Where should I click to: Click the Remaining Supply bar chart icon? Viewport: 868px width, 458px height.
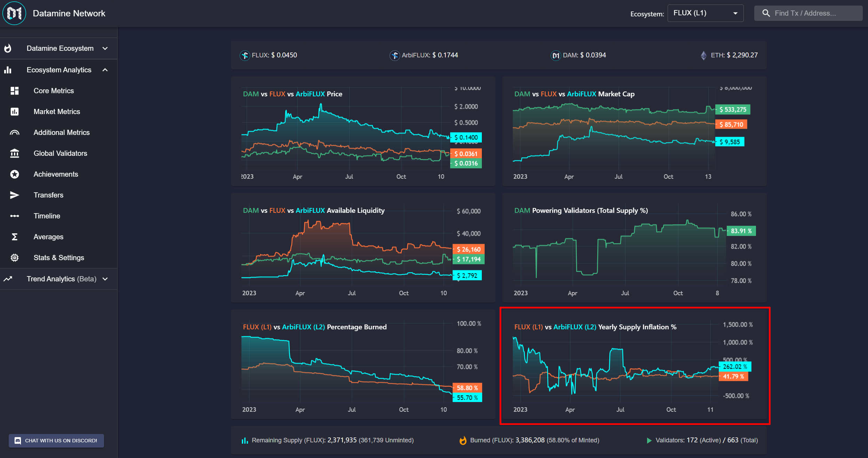[x=245, y=440]
